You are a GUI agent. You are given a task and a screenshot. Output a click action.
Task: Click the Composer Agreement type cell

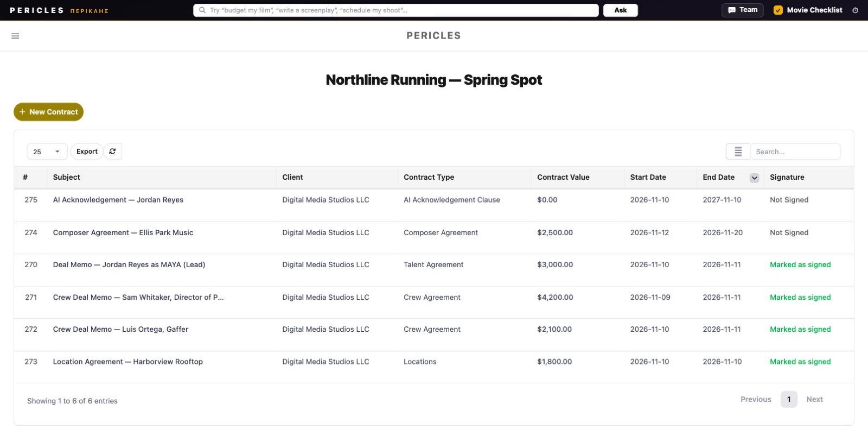[x=441, y=232]
